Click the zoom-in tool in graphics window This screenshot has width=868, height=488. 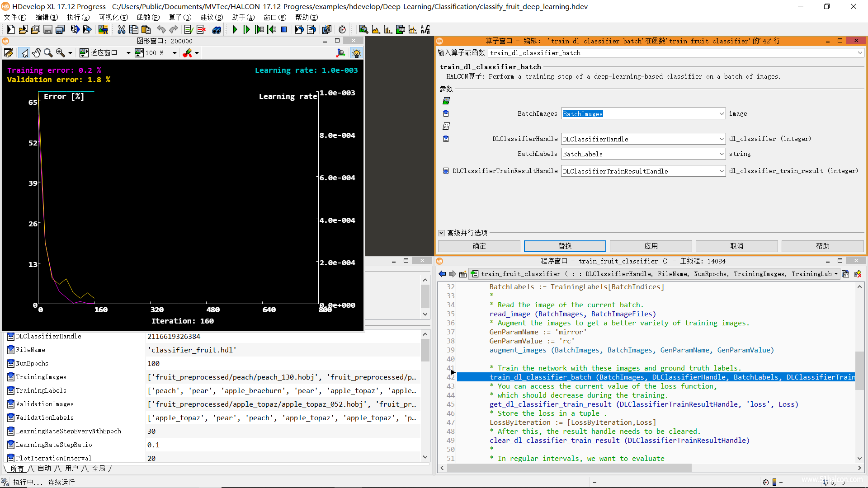60,53
